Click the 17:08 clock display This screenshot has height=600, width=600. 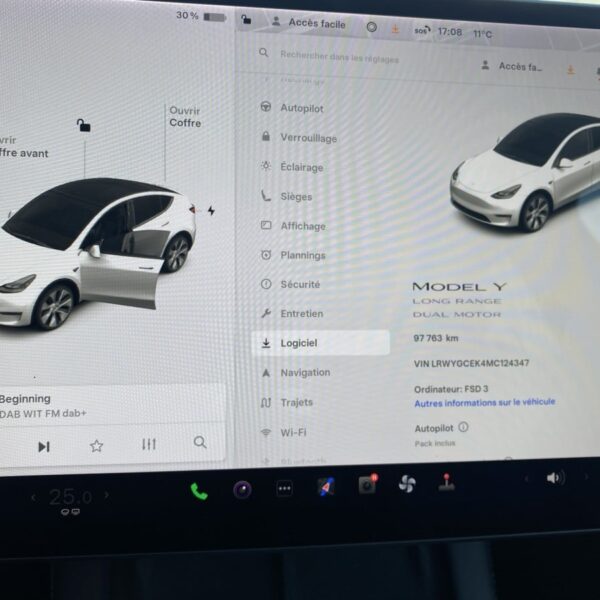tap(450, 32)
